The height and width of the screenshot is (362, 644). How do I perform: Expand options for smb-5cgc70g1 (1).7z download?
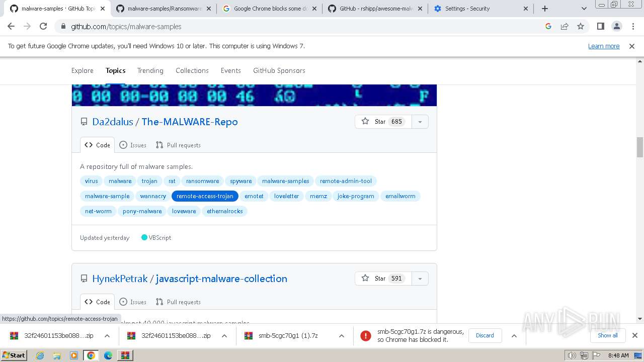tap(342, 336)
